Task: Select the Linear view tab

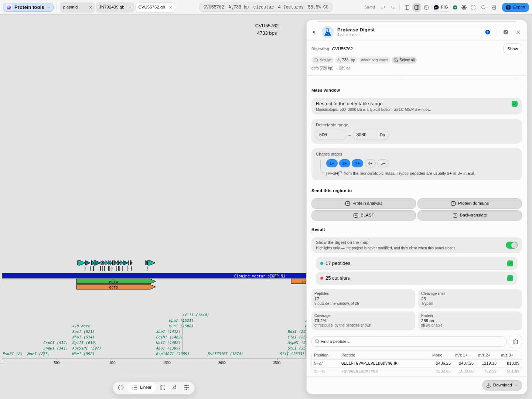Action: (142, 388)
